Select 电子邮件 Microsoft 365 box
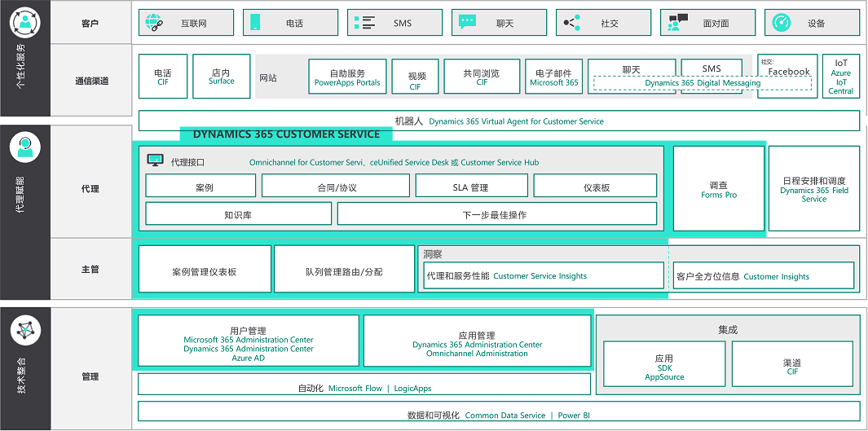Screen dimensions: 868x431 pyautogui.click(x=554, y=77)
